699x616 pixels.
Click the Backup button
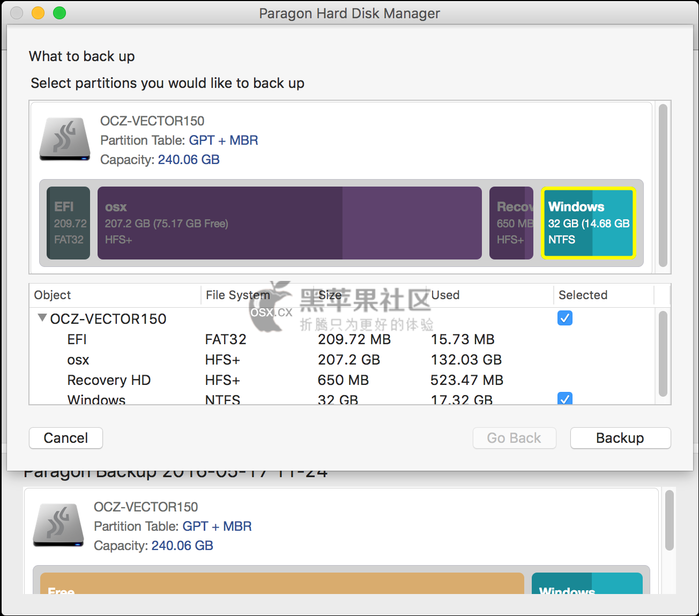click(620, 438)
